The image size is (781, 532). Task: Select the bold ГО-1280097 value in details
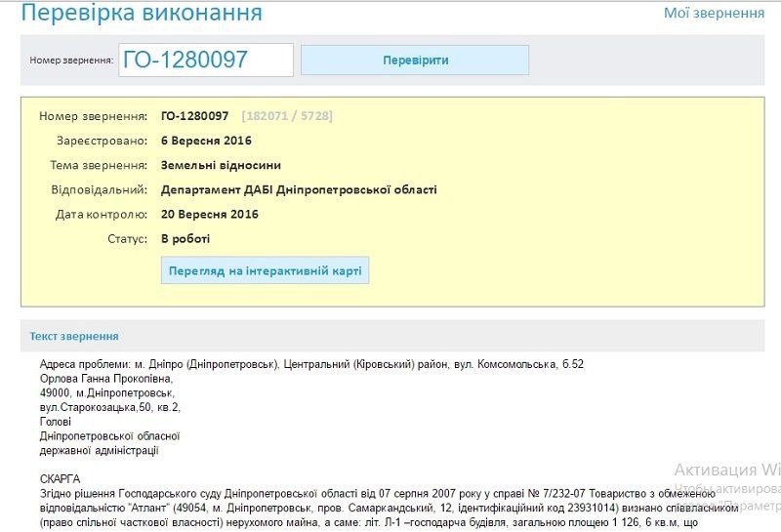click(x=195, y=116)
